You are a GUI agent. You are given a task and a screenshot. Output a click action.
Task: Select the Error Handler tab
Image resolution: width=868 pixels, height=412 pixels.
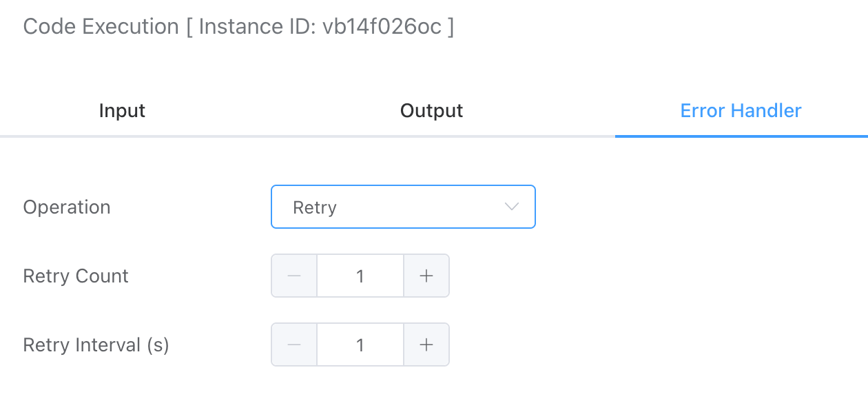(x=741, y=111)
